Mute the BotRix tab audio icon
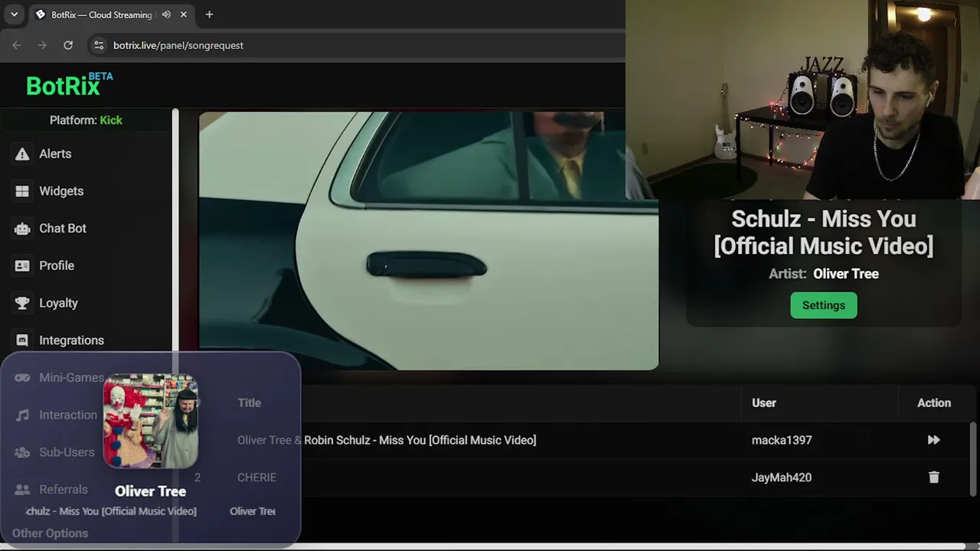This screenshot has width=980, height=551. pos(166,15)
